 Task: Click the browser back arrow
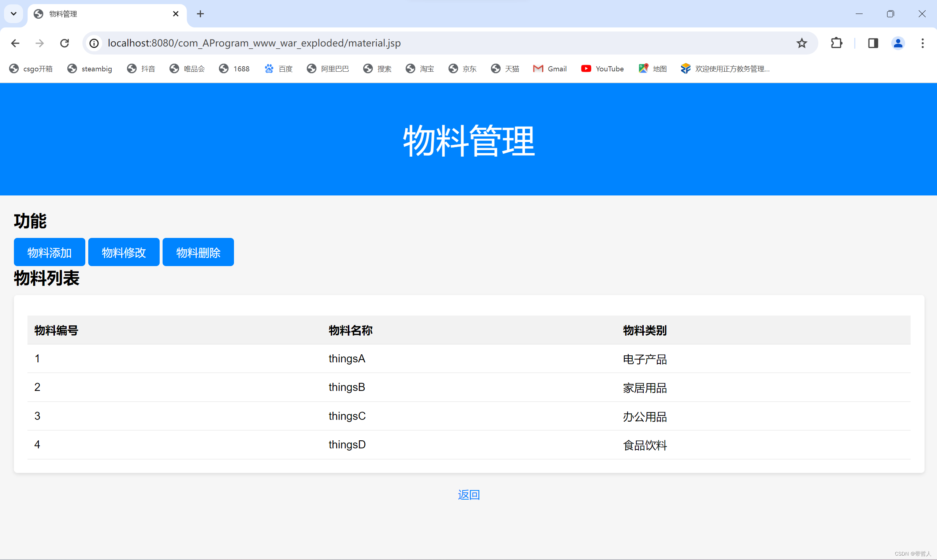coord(15,43)
